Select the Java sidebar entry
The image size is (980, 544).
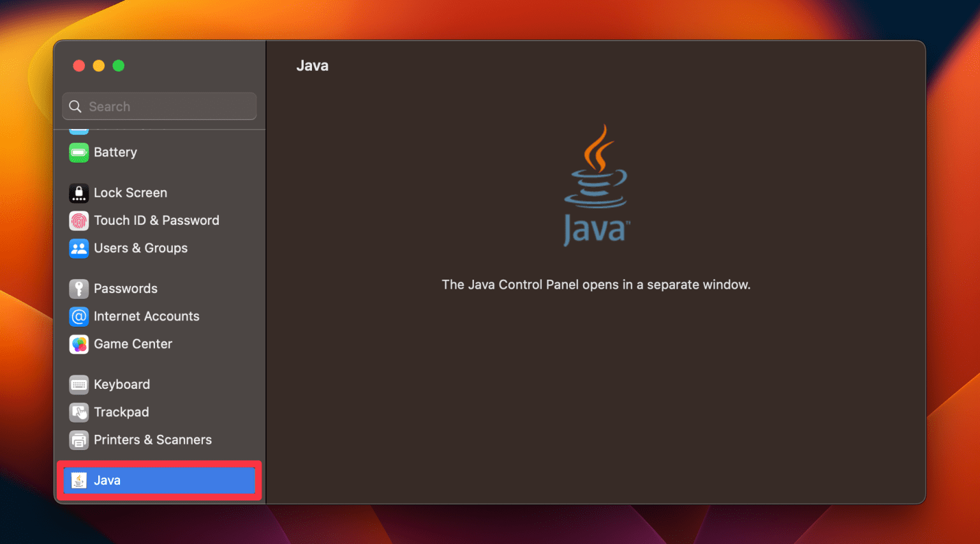click(159, 480)
